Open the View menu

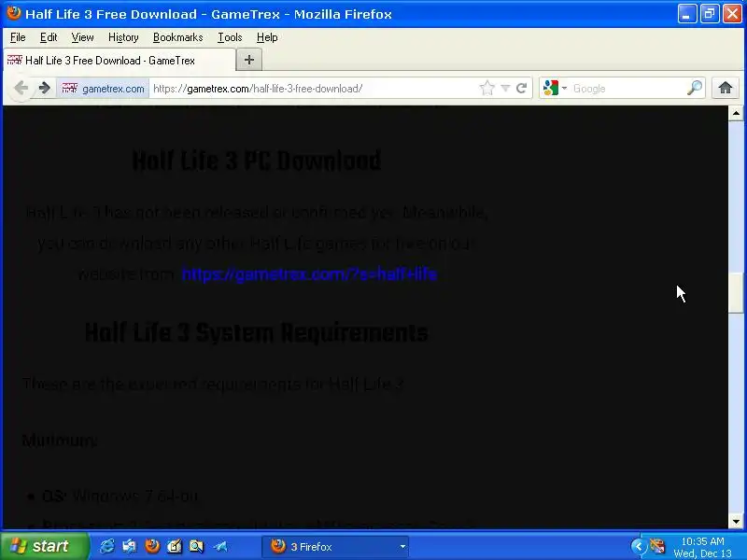click(82, 37)
